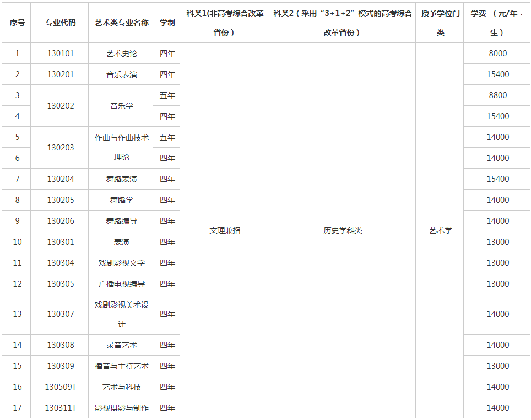531x420 pixels.
Task: Click major code 130201
Action: [60, 74]
